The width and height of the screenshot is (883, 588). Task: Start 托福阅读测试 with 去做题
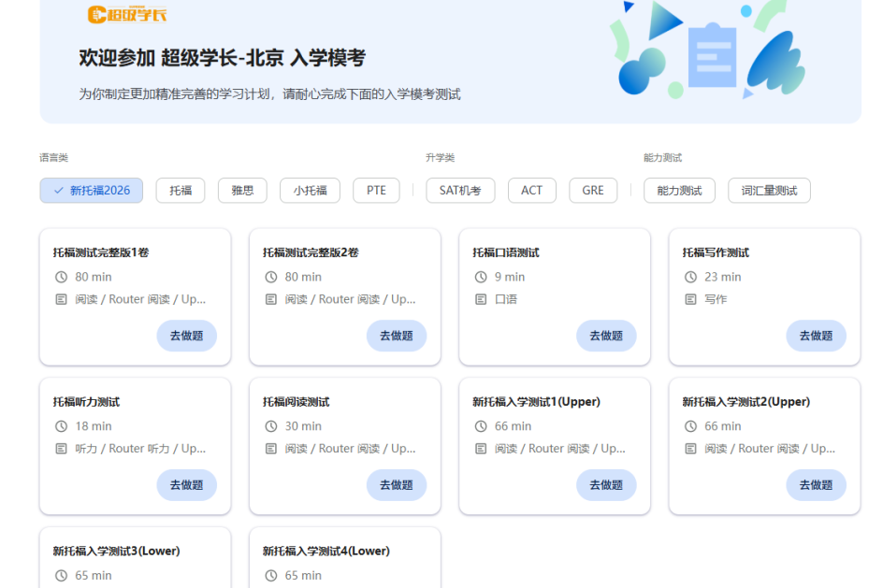pyautogui.click(x=397, y=485)
